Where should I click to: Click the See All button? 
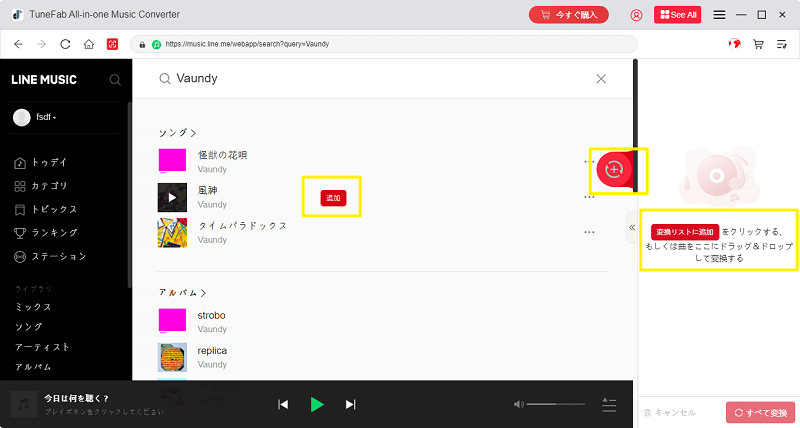click(x=678, y=15)
